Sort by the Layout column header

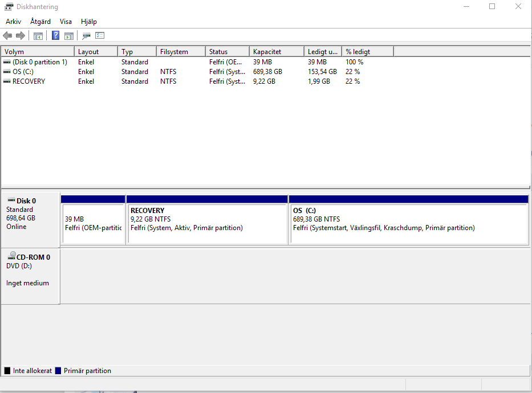click(x=96, y=51)
